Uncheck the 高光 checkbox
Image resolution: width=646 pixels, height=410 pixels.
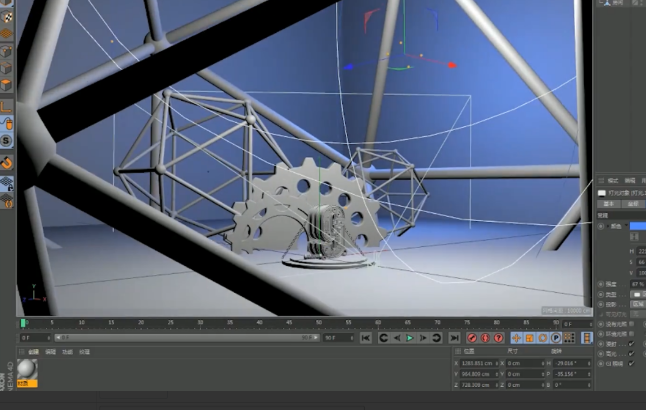tap(632, 354)
